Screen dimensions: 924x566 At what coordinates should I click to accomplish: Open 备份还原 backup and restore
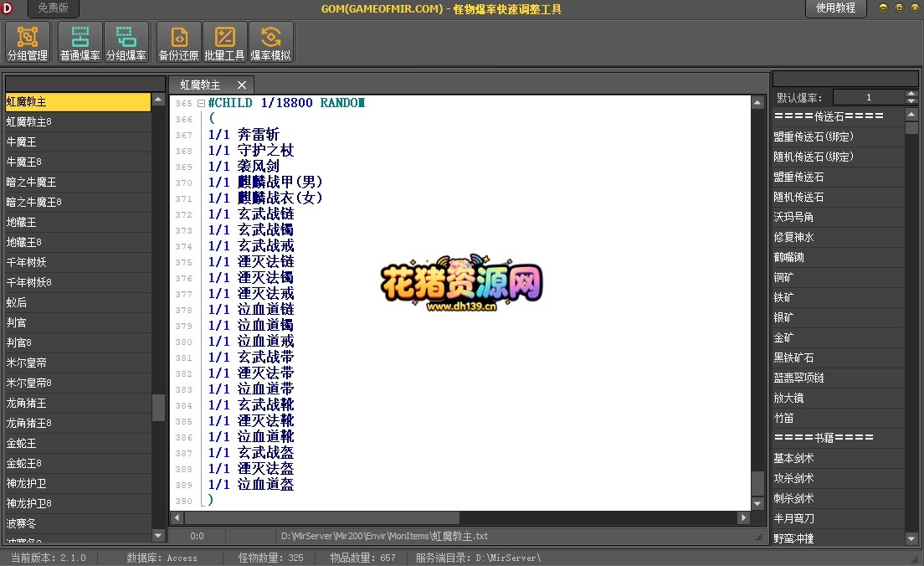tap(179, 43)
